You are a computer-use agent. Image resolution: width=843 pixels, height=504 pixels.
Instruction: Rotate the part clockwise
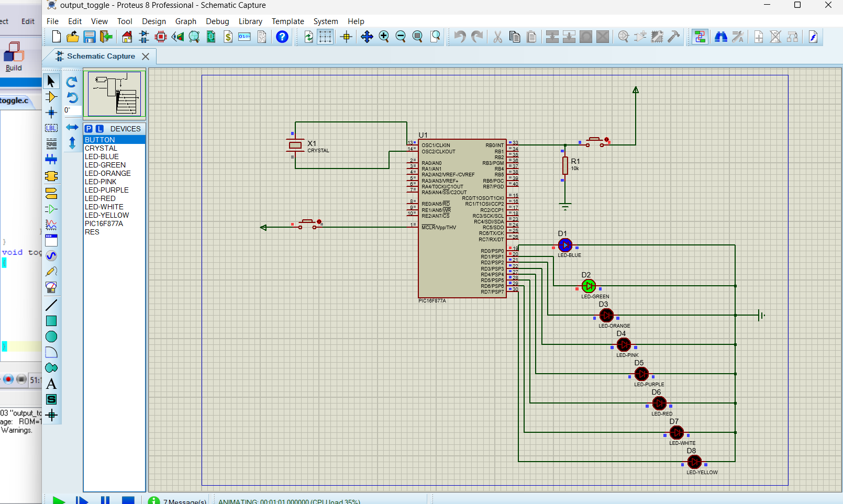72,81
